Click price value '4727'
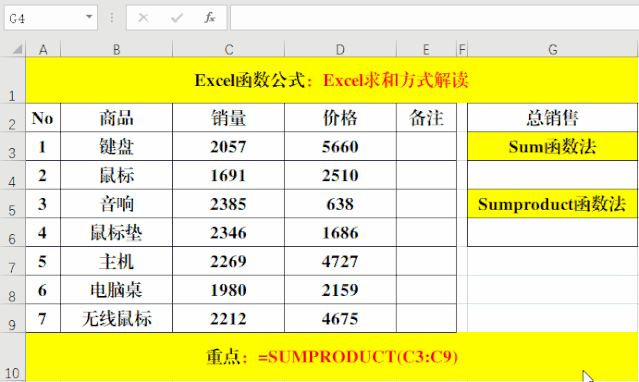Viewport: 639px width, 382px height. [340, 261]
